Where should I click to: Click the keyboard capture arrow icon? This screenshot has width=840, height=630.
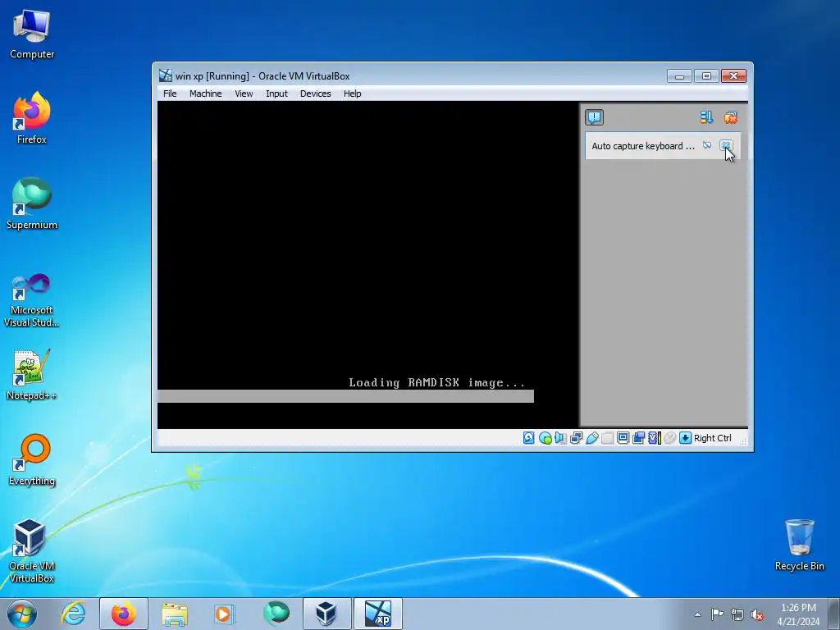click(685, 438)
